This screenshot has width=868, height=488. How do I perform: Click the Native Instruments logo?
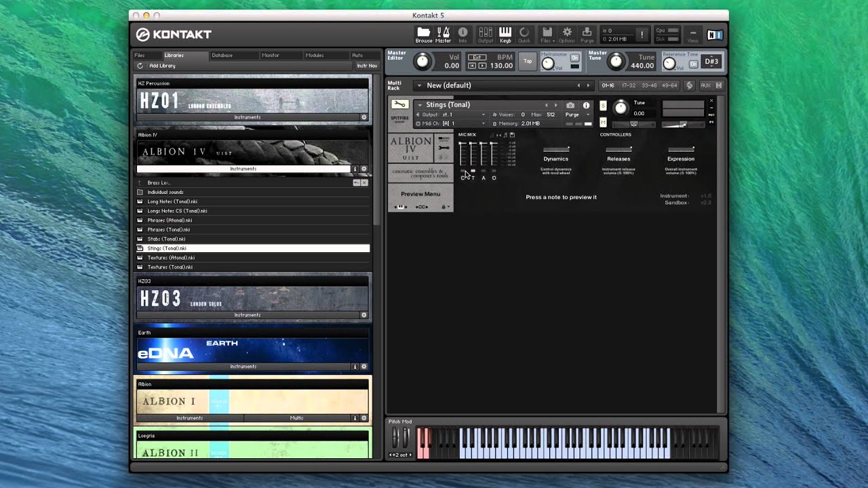(715, 35)
